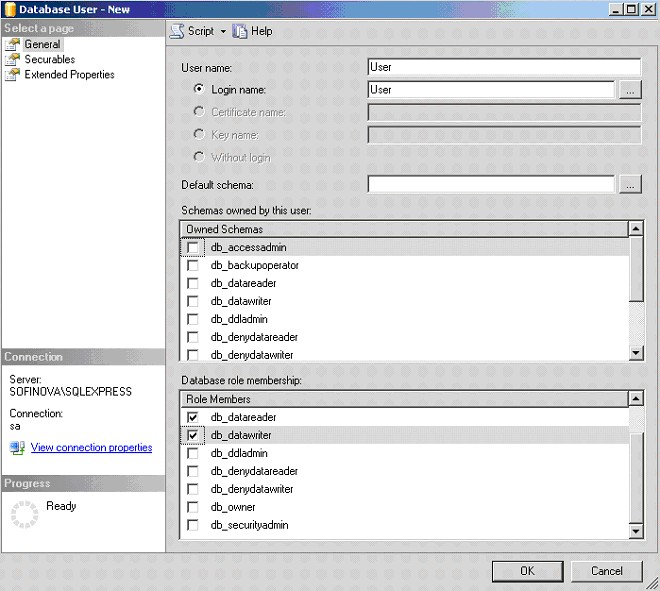Open View connection properties link
660x591 pixels.
point(91,448)
